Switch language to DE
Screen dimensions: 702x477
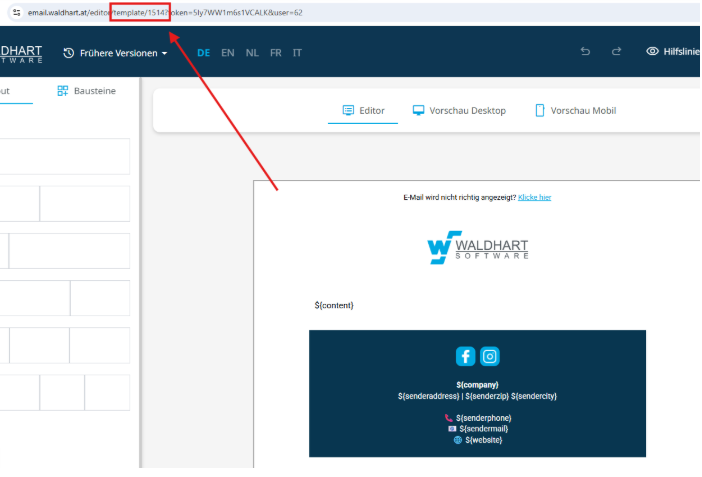[204, 53]
